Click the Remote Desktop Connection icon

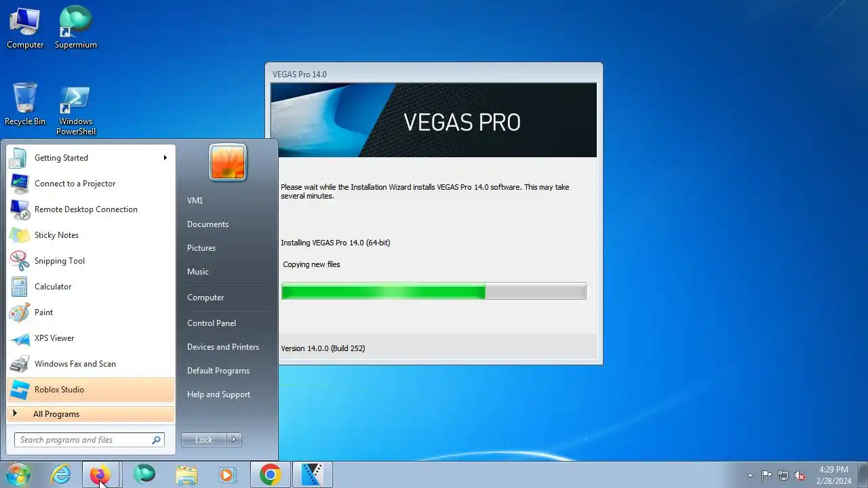click(19, 209)
